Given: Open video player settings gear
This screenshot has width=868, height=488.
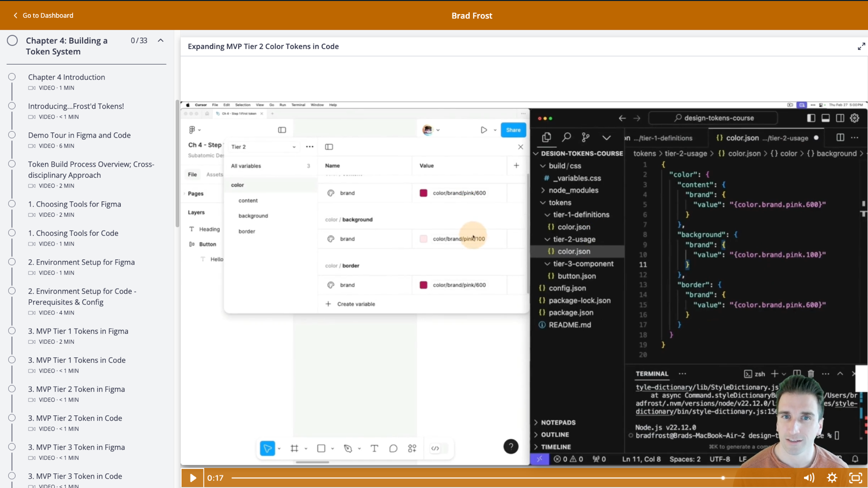Looking at the screenshot, I should 832,478.
